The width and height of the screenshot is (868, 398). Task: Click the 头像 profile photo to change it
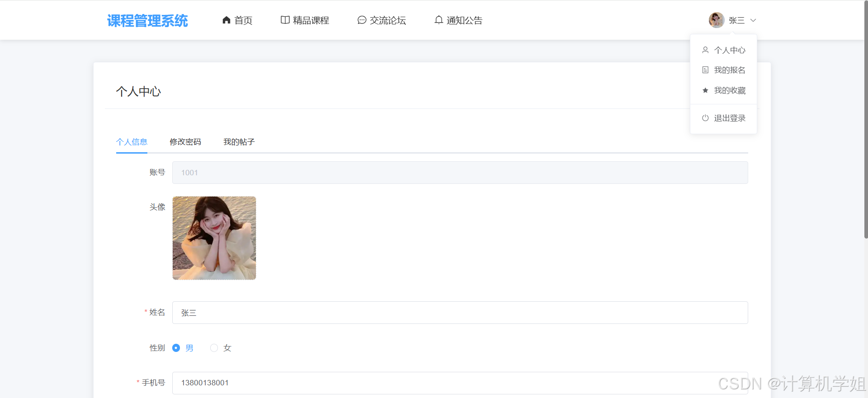point(214,238)
